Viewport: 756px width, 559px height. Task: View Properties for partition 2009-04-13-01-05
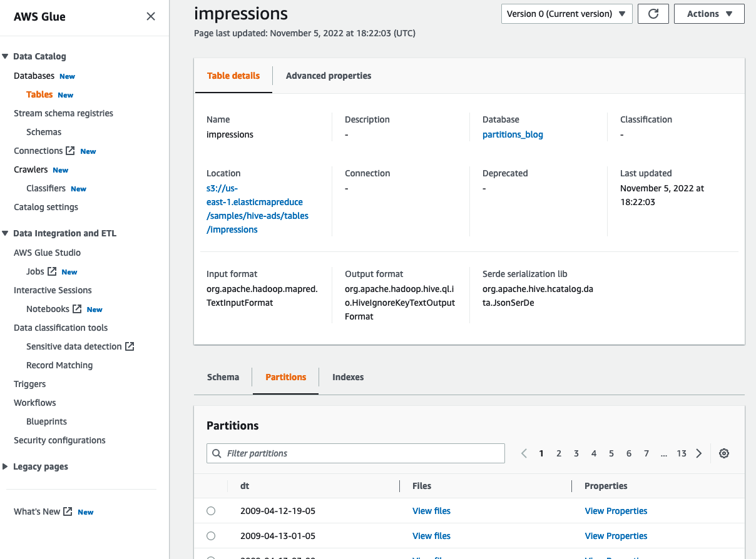click(616, 536)
